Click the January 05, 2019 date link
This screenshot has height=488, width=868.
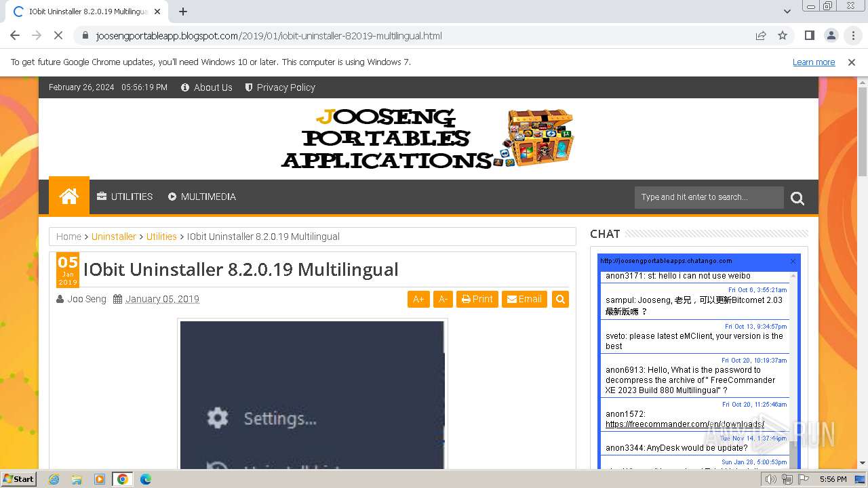(x=162, y=299)
